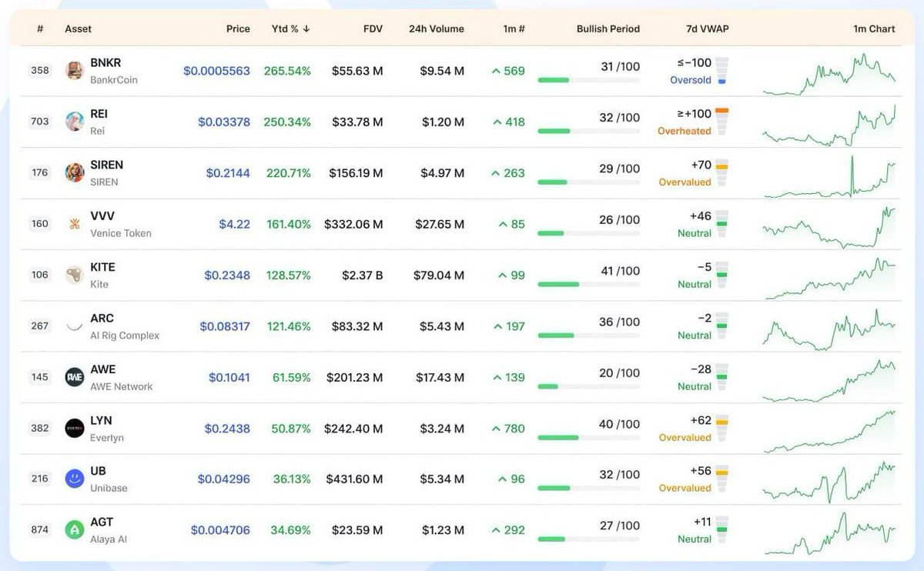Select the Unibase icon
The width and height of the screenshot is (924, 571).
click(x=74, y=478)
